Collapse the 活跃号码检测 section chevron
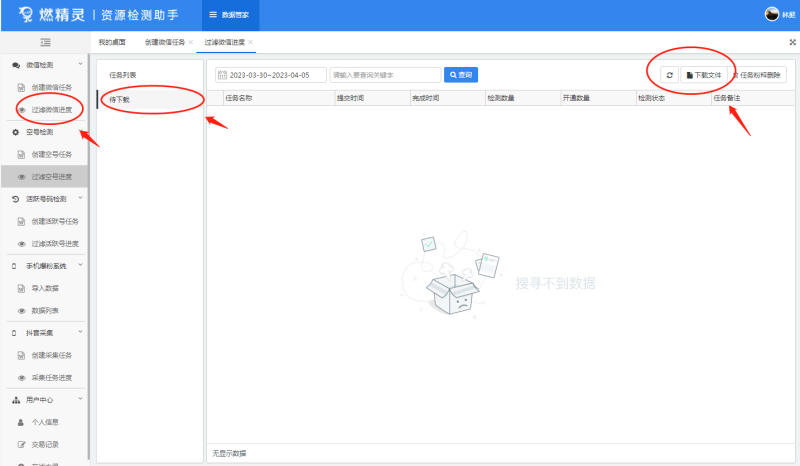This screenshot has height=466, width=800. pos(80,199)
